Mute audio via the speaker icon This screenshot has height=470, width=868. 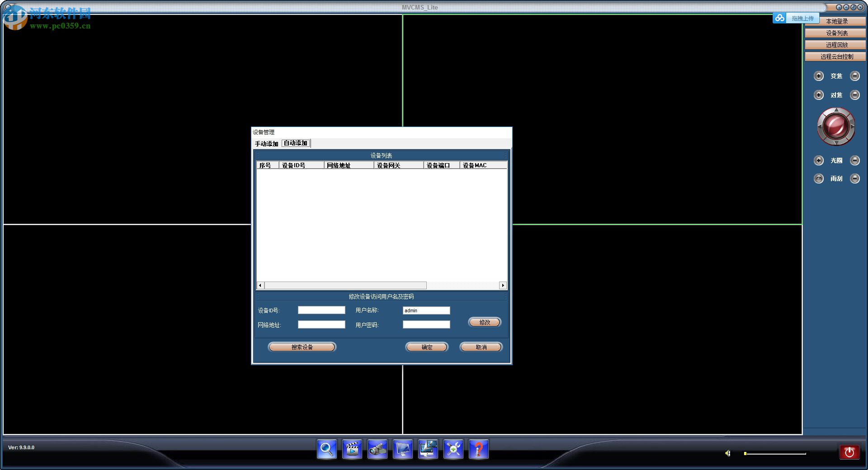(728, 453)
